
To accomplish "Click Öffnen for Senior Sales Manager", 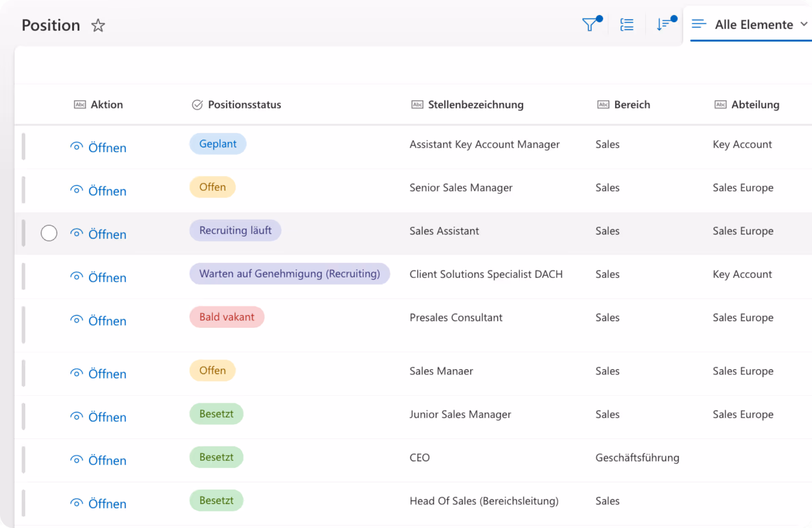I will [107, 191].
